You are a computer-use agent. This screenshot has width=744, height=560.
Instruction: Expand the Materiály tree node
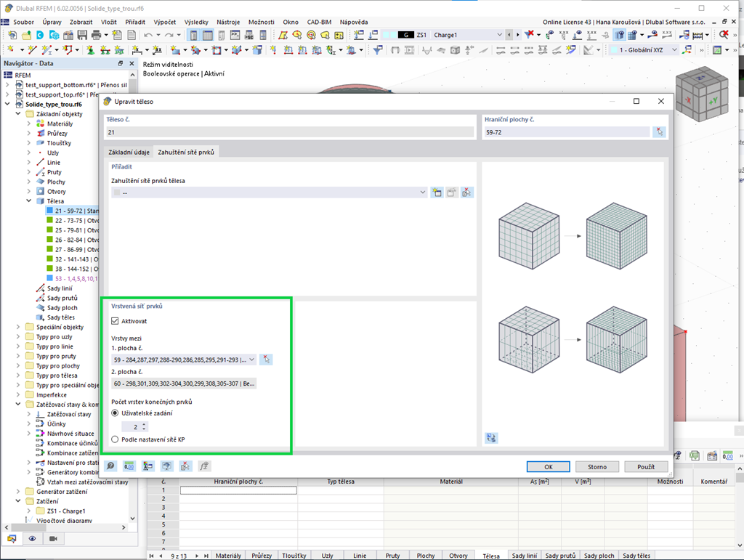[28, 123]
